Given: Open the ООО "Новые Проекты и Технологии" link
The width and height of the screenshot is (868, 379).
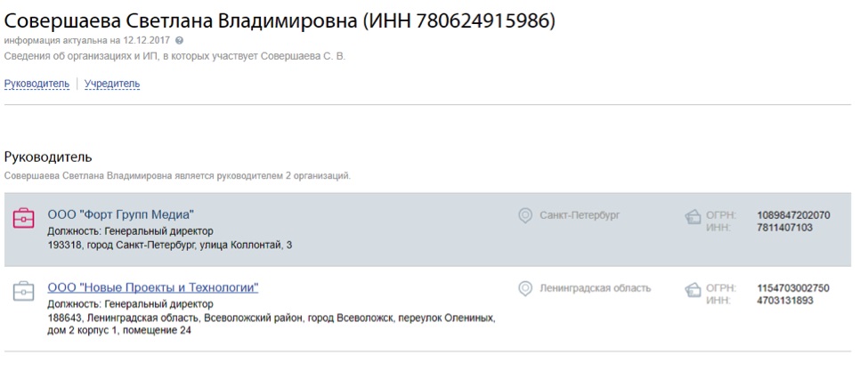Looking at the screenshot, I should click(153, 287).
